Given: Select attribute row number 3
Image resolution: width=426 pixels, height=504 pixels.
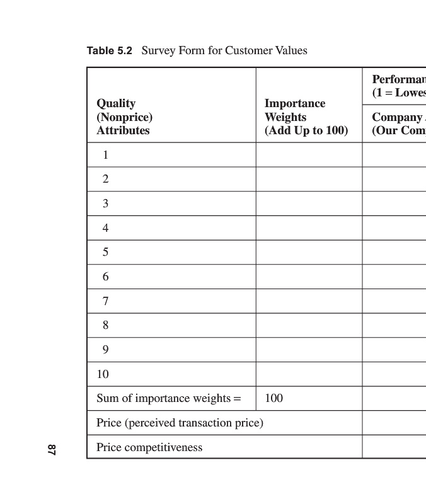Looking at the screenshot, I should pos(106,203).
